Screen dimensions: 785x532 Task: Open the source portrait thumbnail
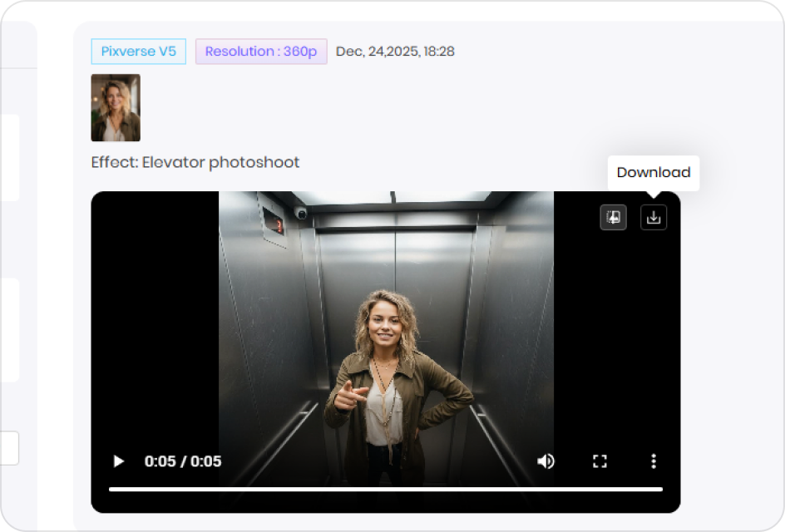pyautogui.click(x=116, y=108)
